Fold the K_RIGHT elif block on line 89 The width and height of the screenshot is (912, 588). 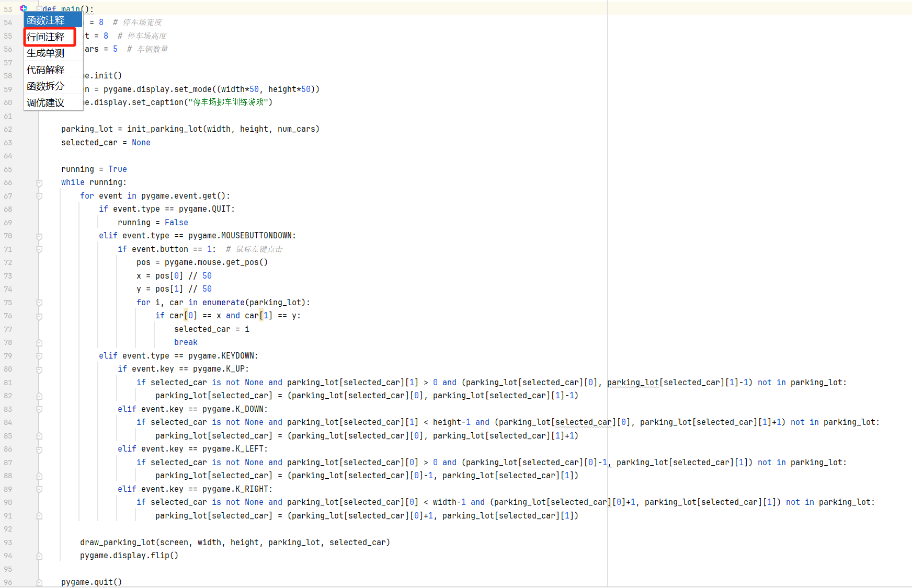click(x=39, y=489)
